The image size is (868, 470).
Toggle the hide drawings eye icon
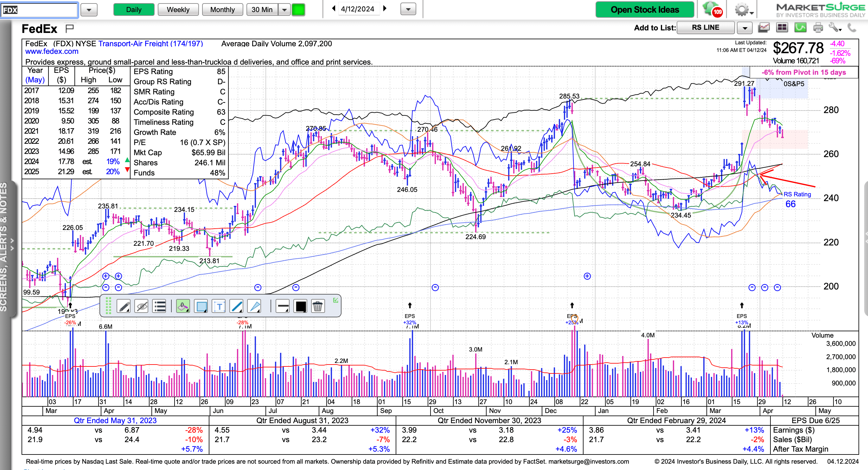coord(142,306)
